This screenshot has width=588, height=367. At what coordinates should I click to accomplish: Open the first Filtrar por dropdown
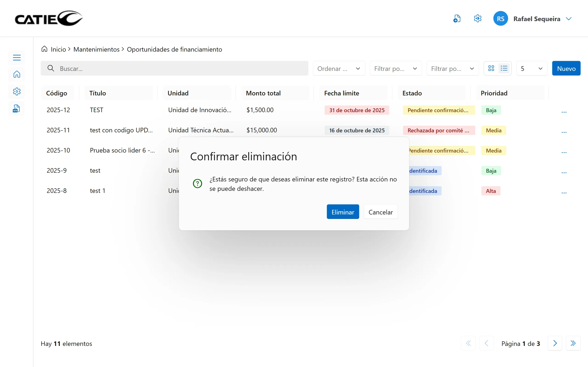tap(396, 68)
